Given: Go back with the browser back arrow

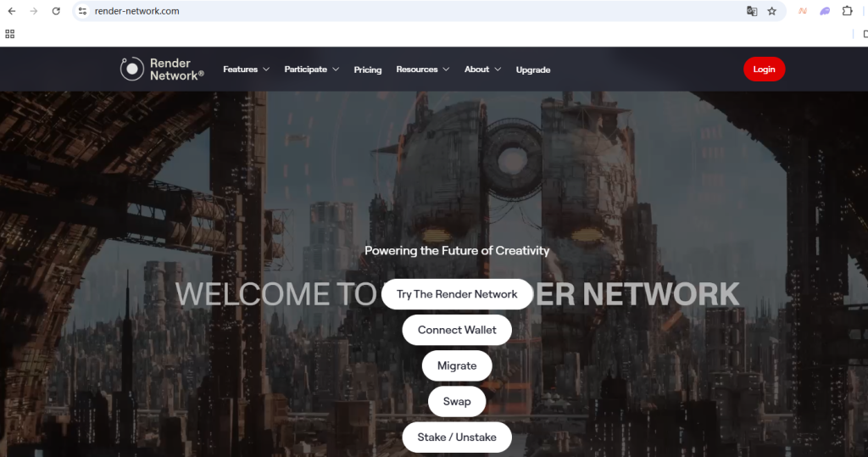Looking at the screenshot, I should pyautogui.click(x=12, y=11).
